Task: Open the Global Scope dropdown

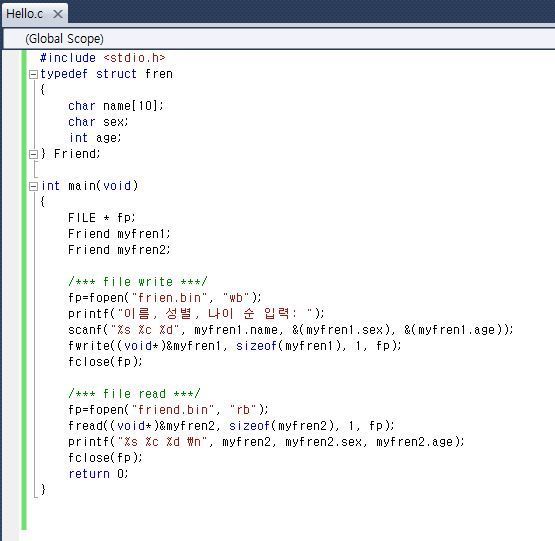Action: pos(279,39)
